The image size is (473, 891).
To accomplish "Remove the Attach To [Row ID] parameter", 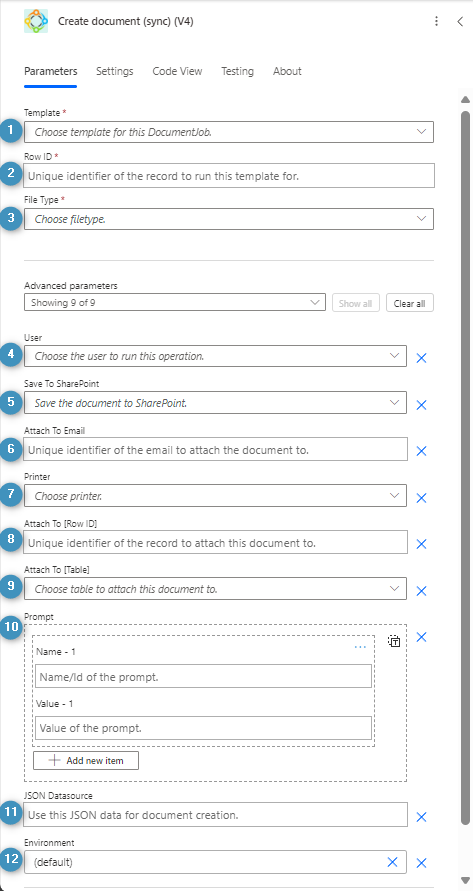I will 421,544.
